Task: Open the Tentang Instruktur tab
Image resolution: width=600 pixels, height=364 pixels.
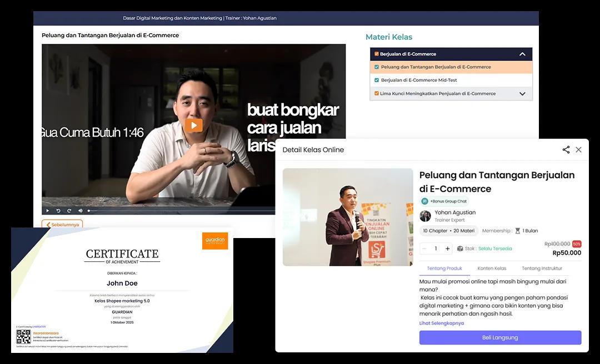Action: 542,268
